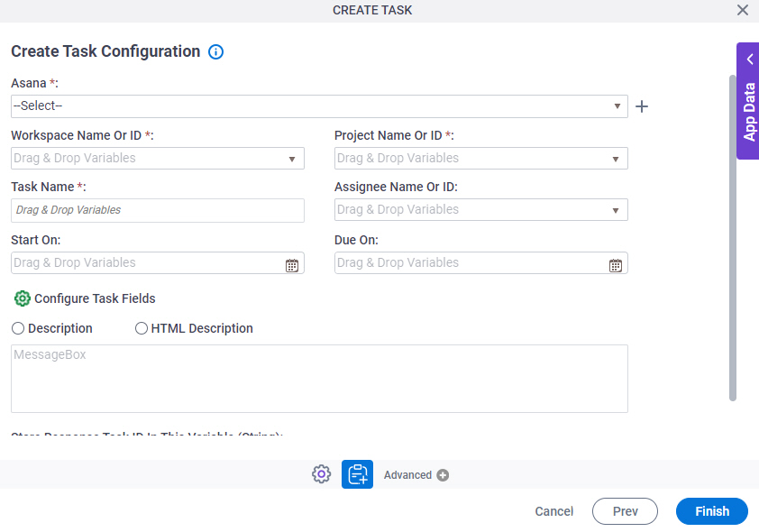Open the Asana access token dropdown

pos(319,106)
